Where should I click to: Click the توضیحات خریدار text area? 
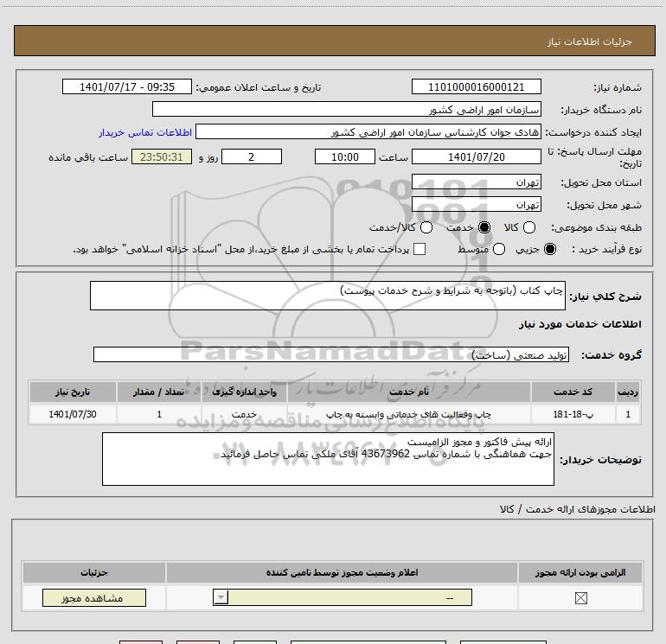(x=328, y=459)
